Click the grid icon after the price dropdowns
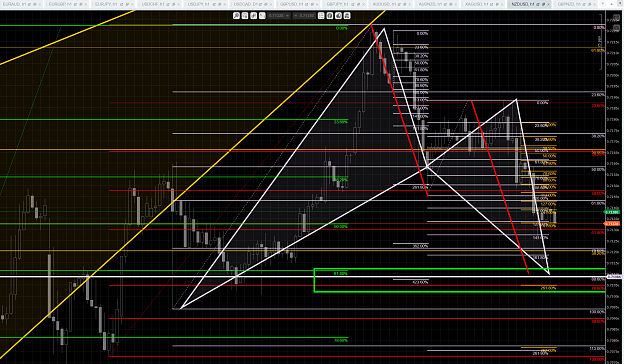Screen dimensions: 625x364 [321, 16]
